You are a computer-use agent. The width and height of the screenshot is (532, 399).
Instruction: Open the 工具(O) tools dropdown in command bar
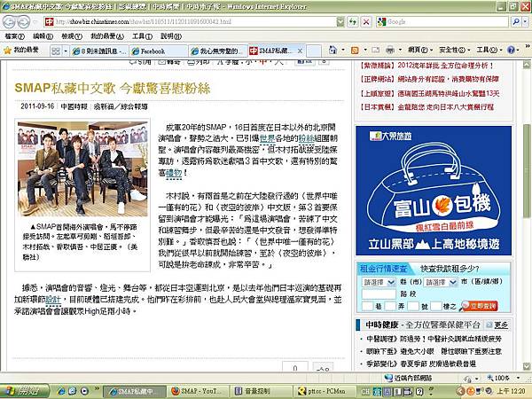[489, 51]
